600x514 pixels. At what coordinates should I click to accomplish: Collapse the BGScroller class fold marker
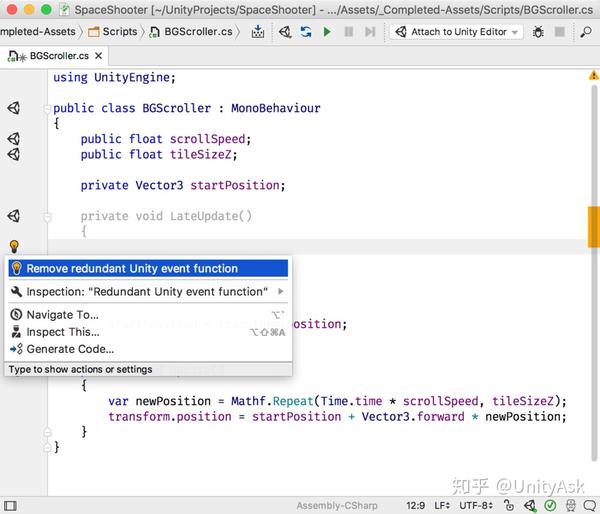[x=47, y=109]
